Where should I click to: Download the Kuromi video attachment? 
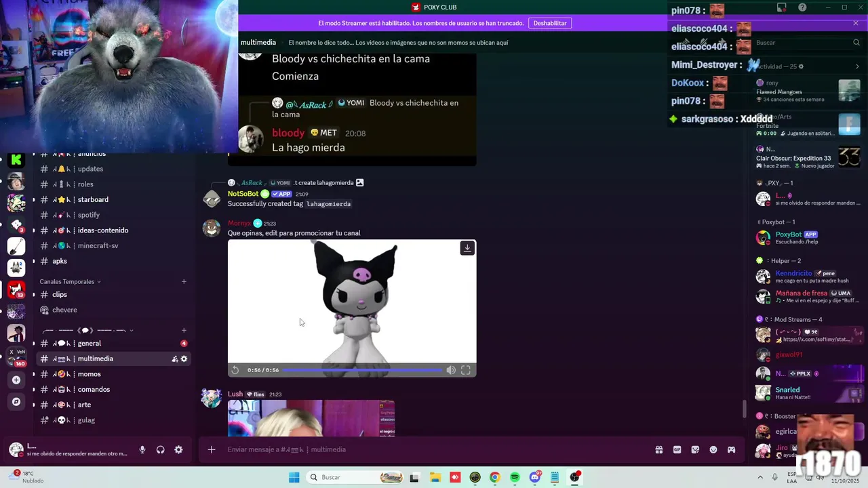tap(467, 248)
